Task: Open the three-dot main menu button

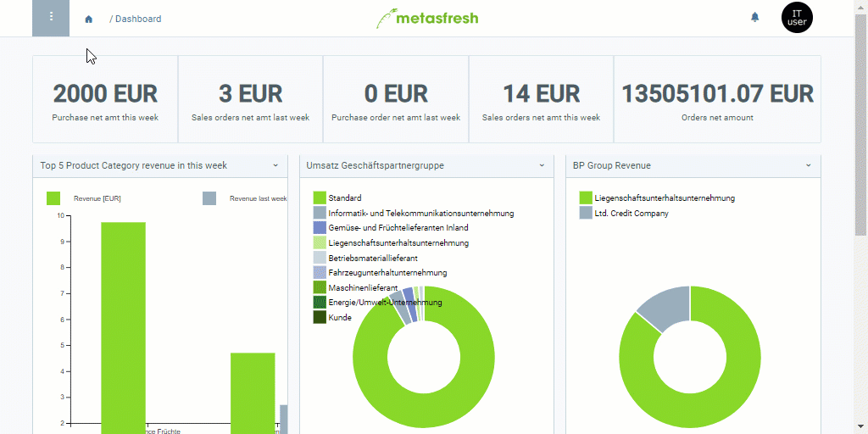Action: (51, 18)
